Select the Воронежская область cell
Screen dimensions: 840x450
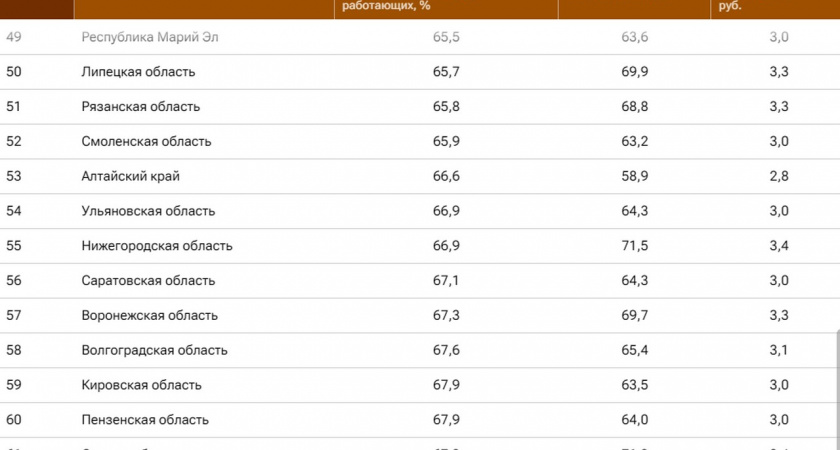(149, 316)
